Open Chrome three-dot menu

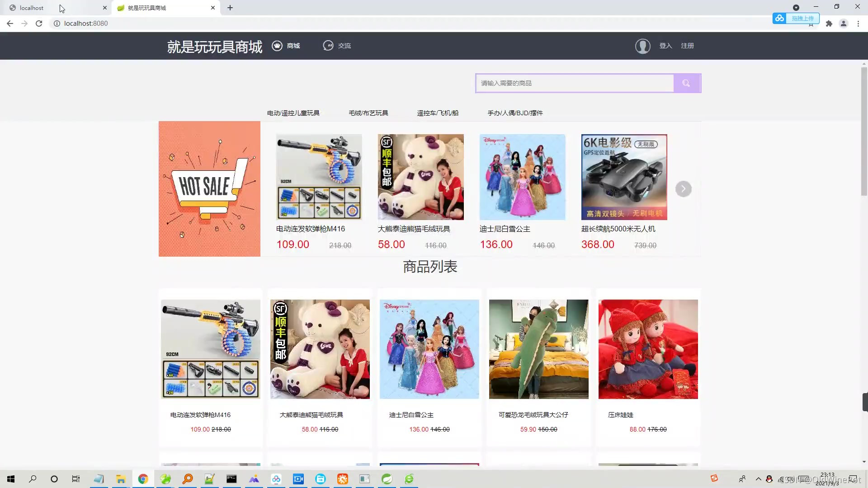click(x=858, y=23)
